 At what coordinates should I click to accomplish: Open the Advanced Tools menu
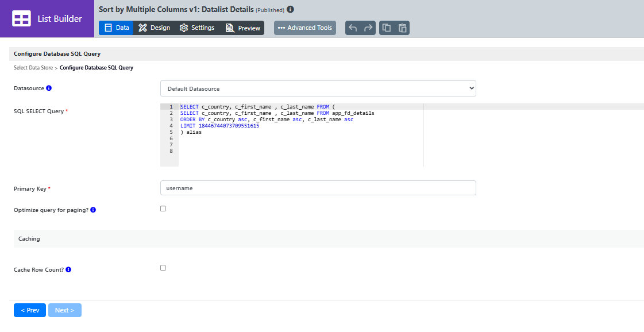(x=304, y=28)
